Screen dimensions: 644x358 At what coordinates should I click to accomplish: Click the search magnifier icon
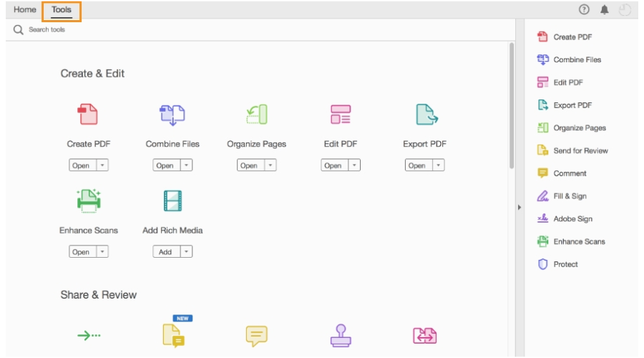pos(18,29)
